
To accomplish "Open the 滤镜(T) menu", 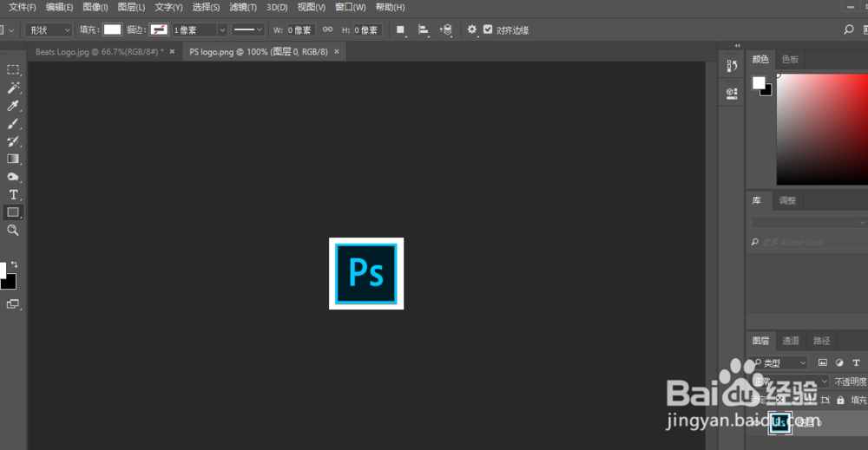I will (243, 7).
